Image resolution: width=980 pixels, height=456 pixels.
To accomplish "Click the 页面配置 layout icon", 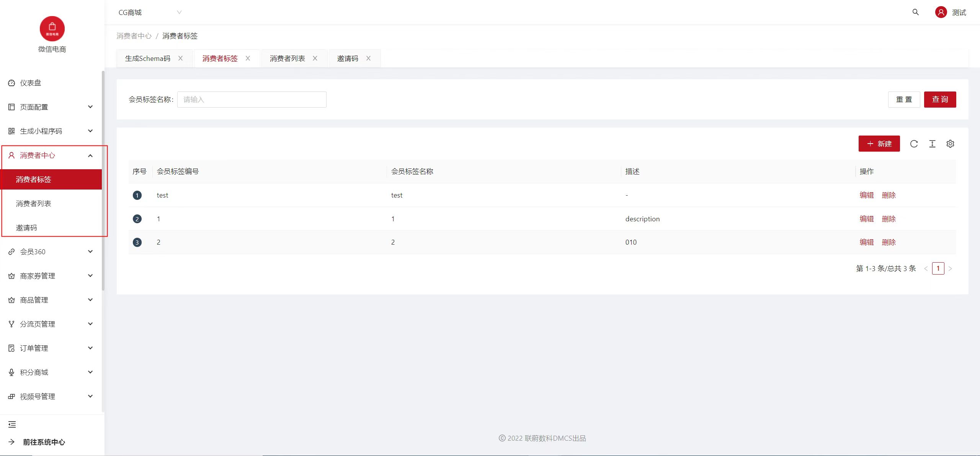I will click(x=11, y=107).
